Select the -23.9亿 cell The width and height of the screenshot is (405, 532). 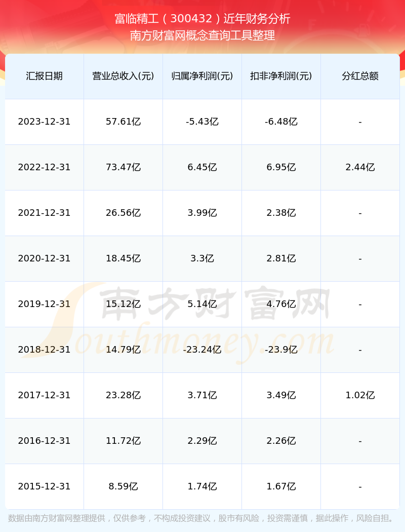point(281,350)
